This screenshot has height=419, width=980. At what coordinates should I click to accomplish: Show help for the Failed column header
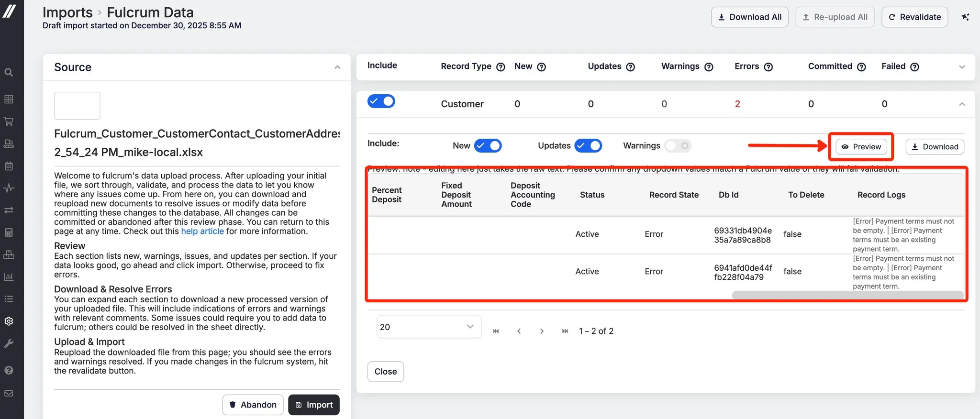pyautogui.click(x=914, y=67)
